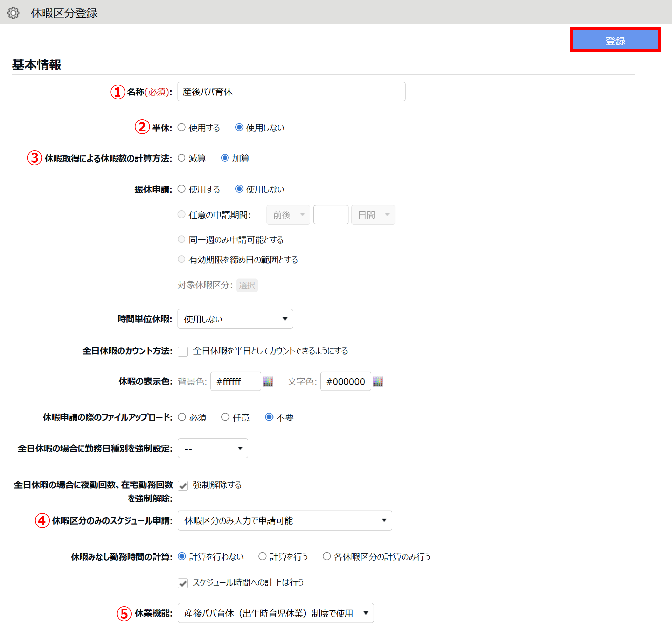Click the 名称 text input field
The image size is (672, 636).
[x=291, y=92]
